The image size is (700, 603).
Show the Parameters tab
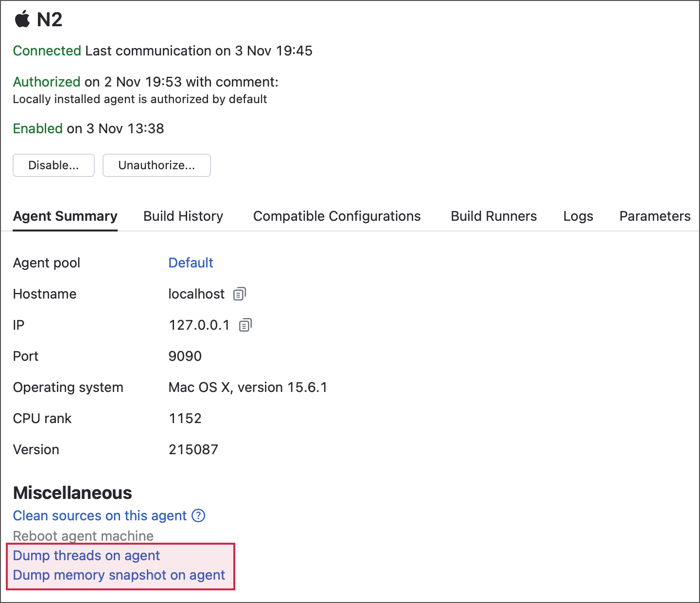(655, 216)
